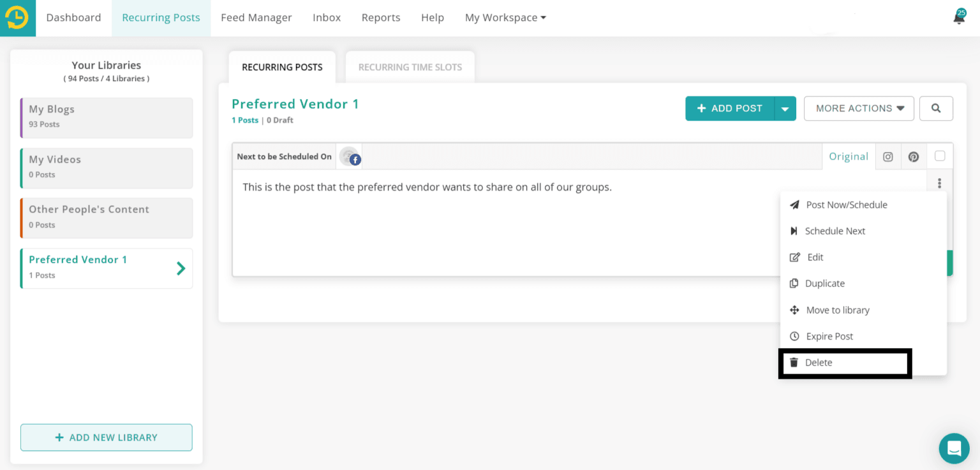Click the app logo in top-left

17,18
